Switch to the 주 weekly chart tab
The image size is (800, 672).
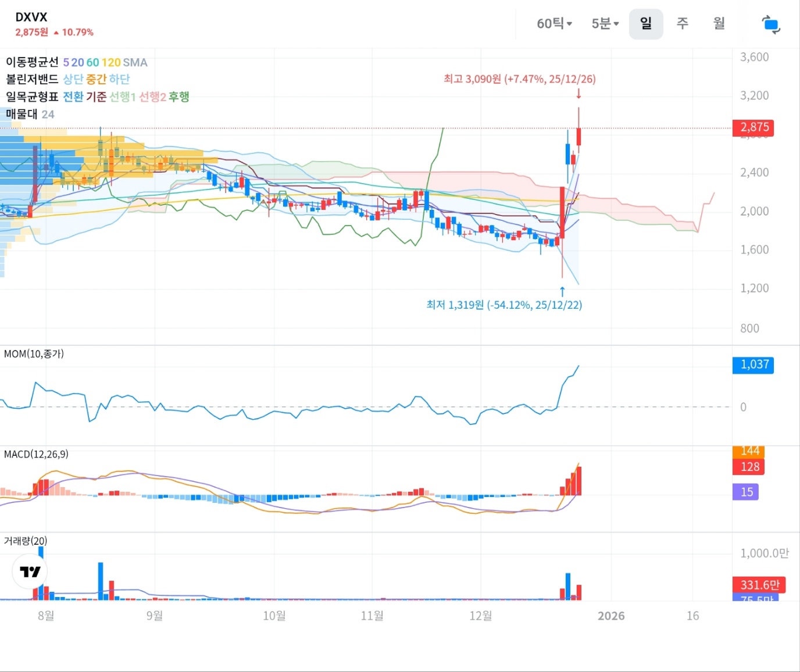pos(683,24)
